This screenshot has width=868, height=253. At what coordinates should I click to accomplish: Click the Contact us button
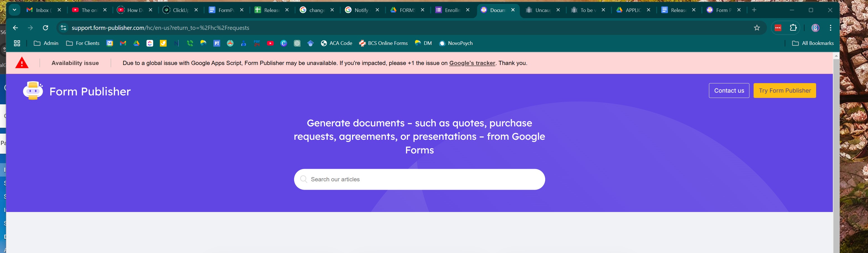pos(729,91)
